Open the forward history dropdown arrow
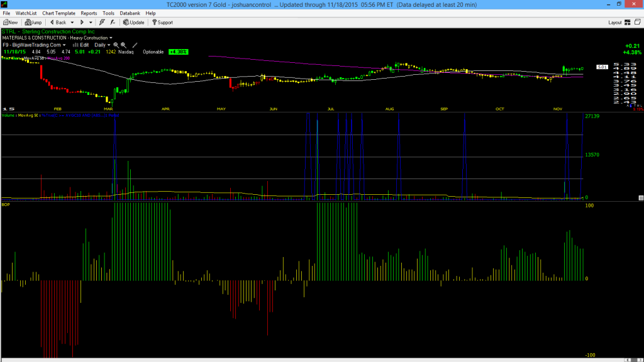 [x=91, y=23]
